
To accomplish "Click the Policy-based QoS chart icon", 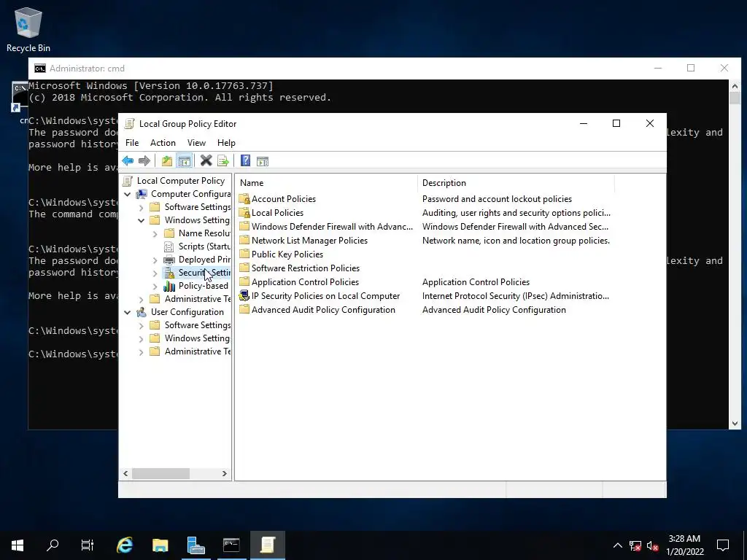I will [169, 286].
